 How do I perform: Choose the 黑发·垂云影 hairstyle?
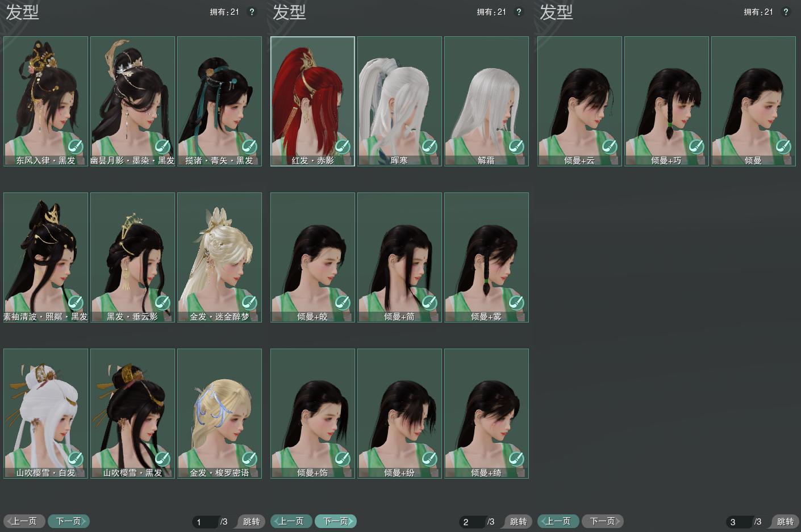pyautogui.click(x=133, y=258)
